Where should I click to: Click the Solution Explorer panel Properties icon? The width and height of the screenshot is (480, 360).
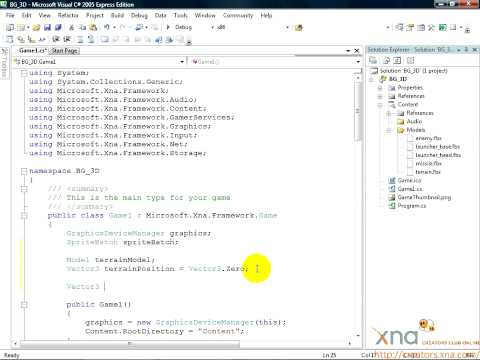point(373,60)
